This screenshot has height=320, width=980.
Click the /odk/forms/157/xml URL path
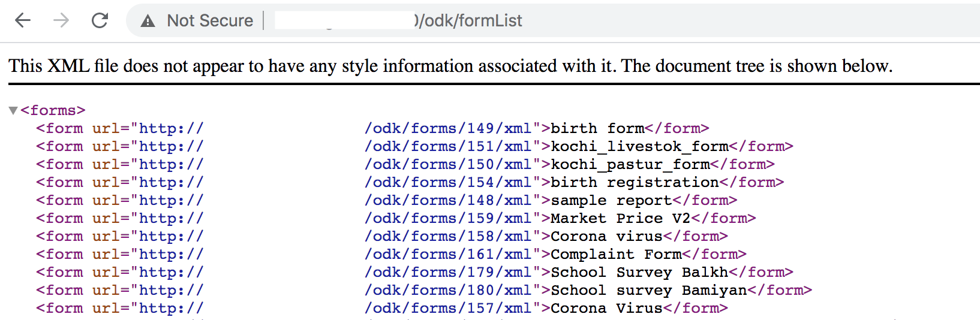click(x=447, y=308)
